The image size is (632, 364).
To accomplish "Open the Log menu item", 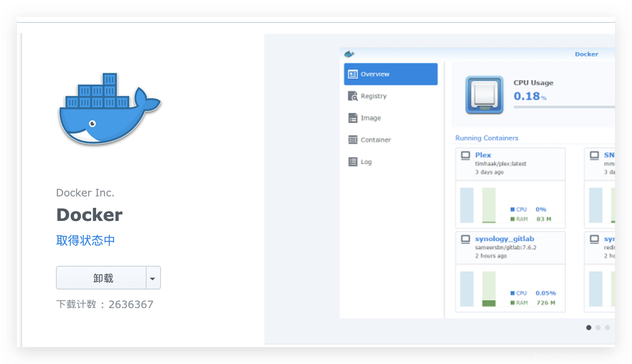I will point(391,162).
